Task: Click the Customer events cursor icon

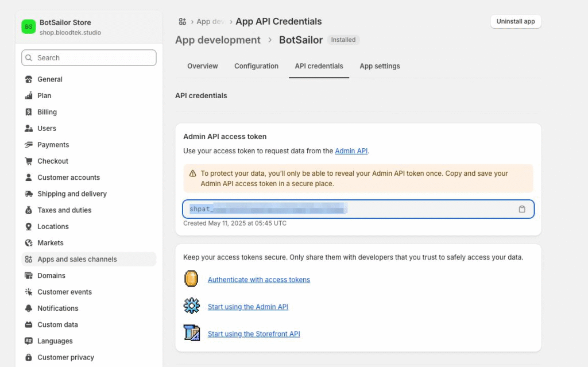Action: click(x=29, y=292)
